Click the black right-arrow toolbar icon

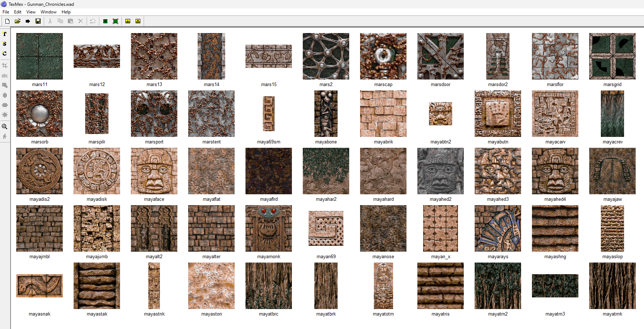(x=28, y=21)
